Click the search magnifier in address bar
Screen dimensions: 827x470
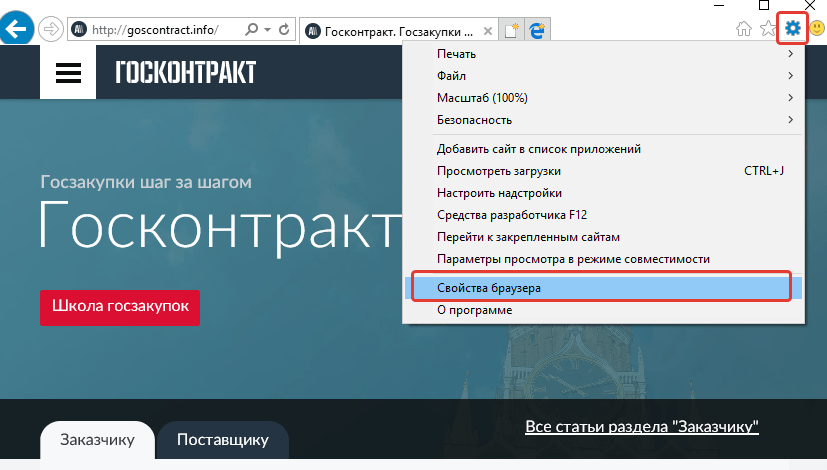[251, 30]
